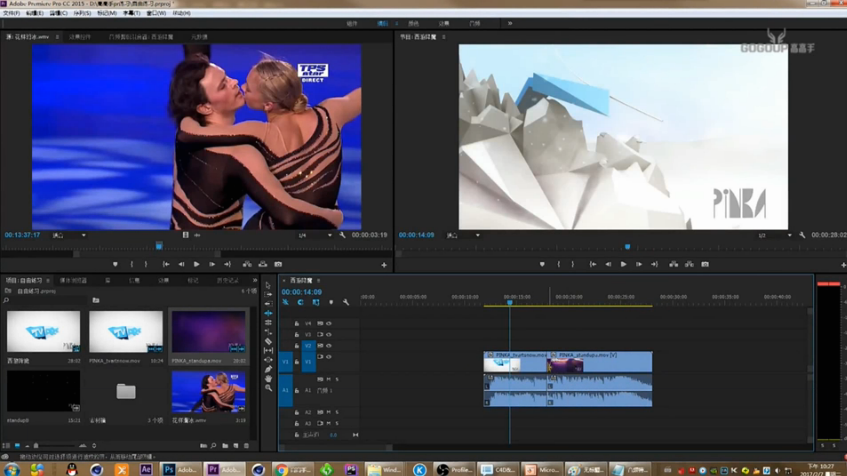Switch to the 颜色 workspace tab
This screenshot has width=847, height=476.
coord(413,23)
